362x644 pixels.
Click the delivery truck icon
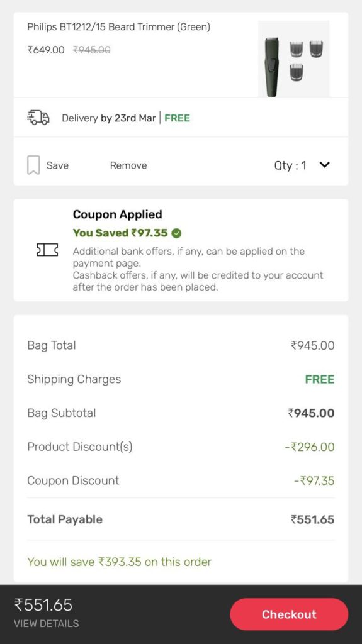pyautogui.click(x=38, y=118)
